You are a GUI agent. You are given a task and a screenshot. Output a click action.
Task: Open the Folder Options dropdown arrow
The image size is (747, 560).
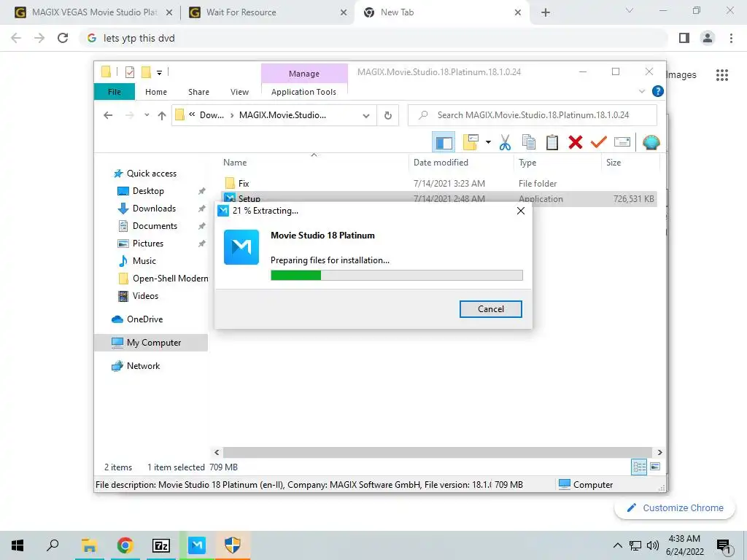488,142
